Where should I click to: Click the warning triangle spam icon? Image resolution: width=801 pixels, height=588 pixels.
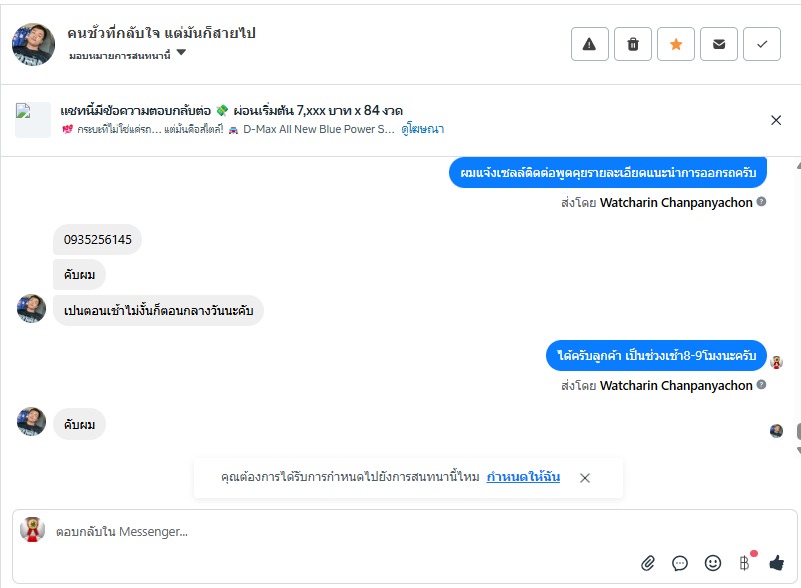click(589, 44)
